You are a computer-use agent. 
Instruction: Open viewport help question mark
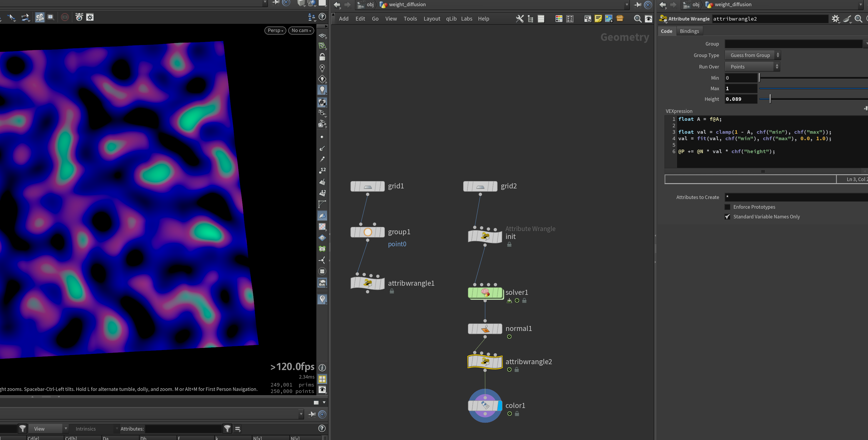click(x=322, y=16)
